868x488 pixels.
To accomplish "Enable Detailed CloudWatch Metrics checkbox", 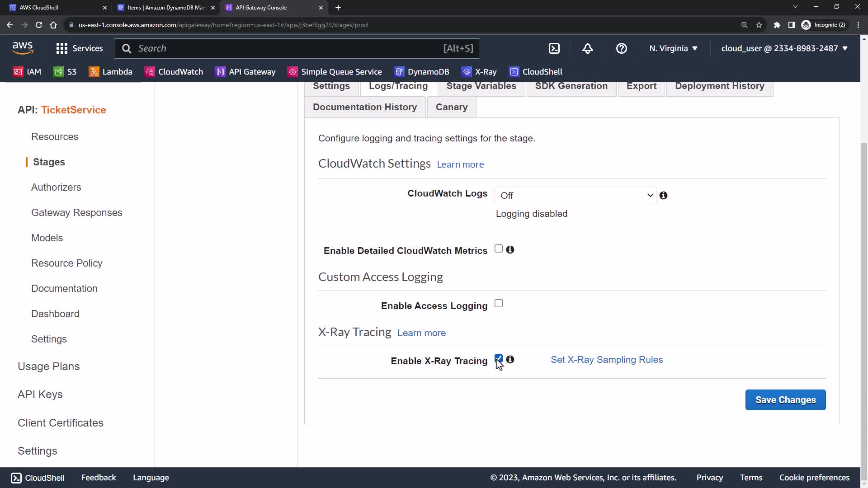I will point(499,249).
